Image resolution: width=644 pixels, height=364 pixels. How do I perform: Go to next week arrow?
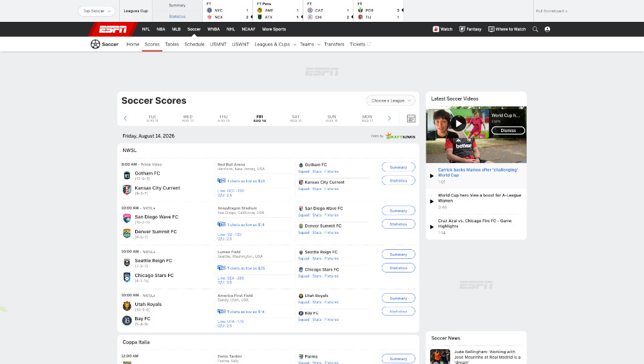[x=390, y=119]
